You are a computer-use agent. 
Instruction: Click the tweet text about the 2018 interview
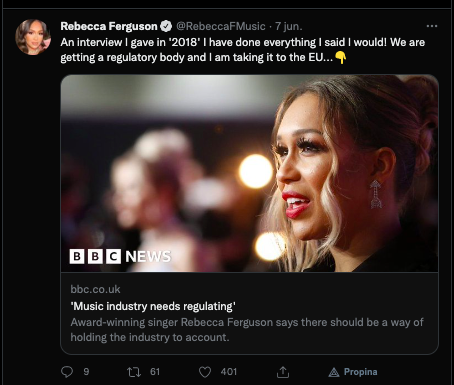coord(243,50)
